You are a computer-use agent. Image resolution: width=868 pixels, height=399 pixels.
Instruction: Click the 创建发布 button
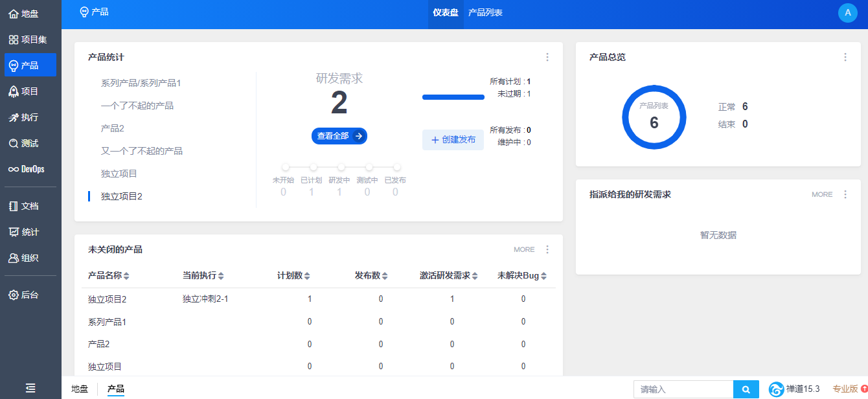tap(453, 140)
